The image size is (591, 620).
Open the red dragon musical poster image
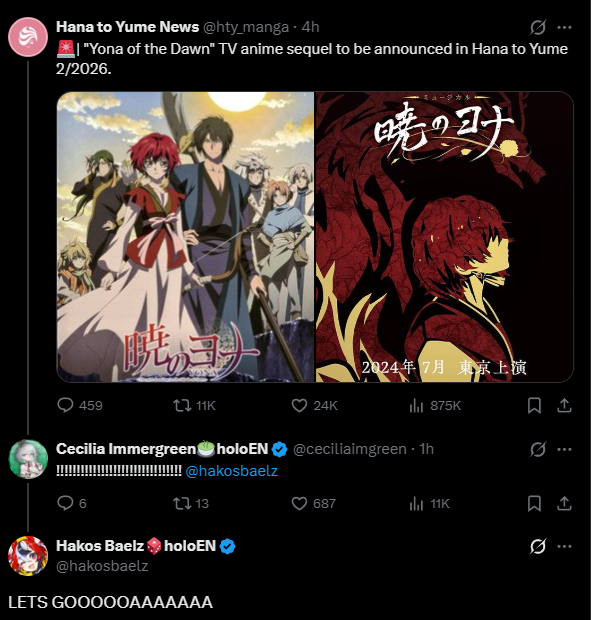tap(444, 237)
